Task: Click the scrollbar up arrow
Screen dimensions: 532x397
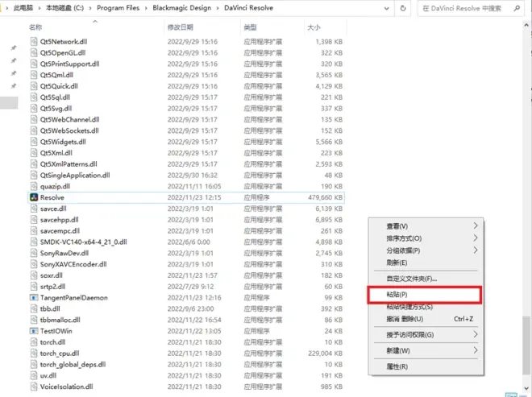Action: tap(526, 26)
